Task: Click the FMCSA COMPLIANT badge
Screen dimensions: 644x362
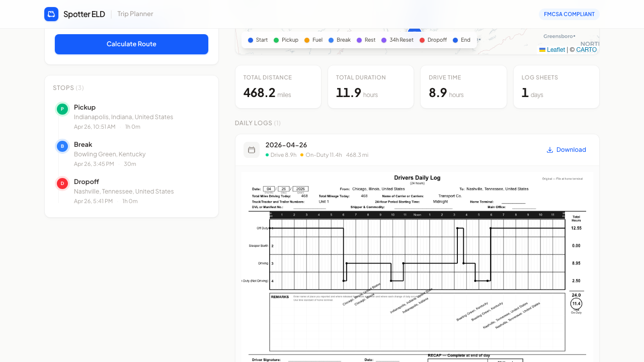Action: (x=569, y=14)
